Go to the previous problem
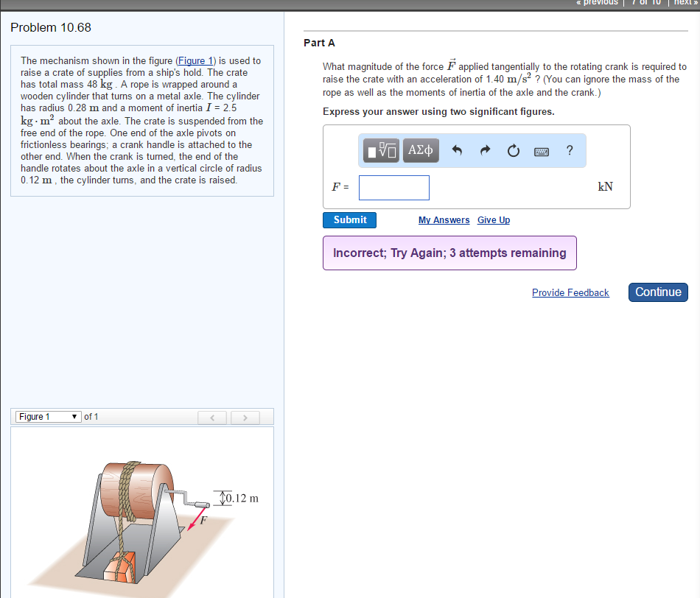This screenshot has width=700, height=598. pyautogui.click(x=597, y=3)
